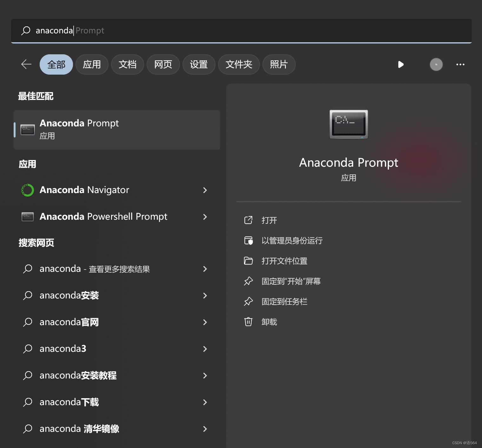Choose 卸载 to uninstall
This screenshot has width=482, height=448.
click(269, 322)
